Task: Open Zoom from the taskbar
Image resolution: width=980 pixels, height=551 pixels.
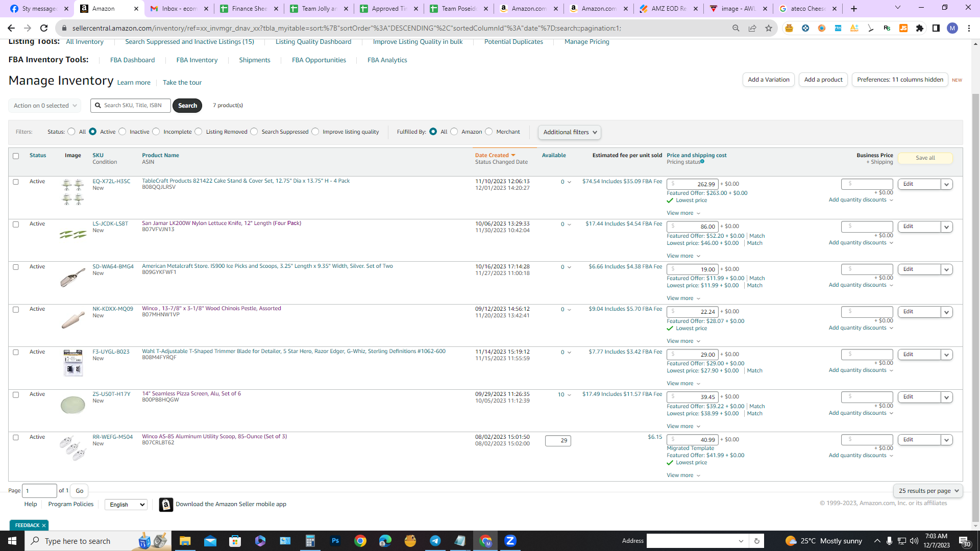Action: [x=510, y=541]
